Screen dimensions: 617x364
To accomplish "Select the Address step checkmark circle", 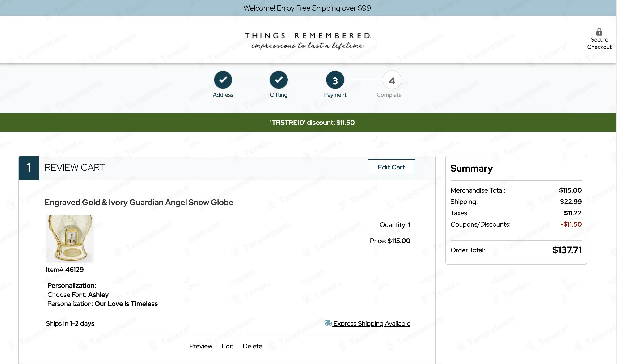I will tap(223, 80).
